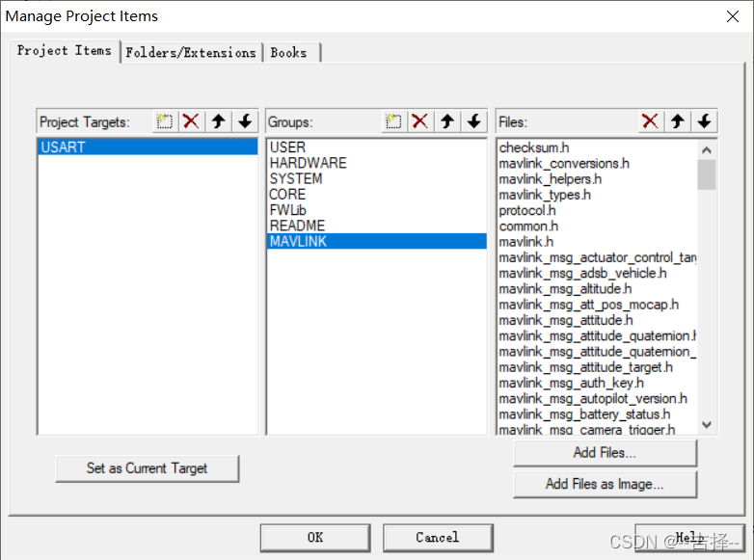Select mavlink_msg_battery_status.h file
This screenshot has height=560, width=754.
coord(597,414)
